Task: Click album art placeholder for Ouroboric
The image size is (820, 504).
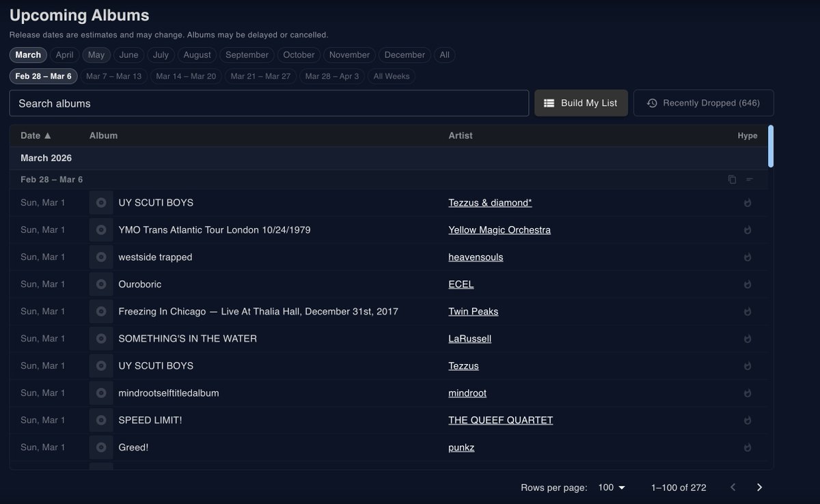Action: tap(101, 284)
